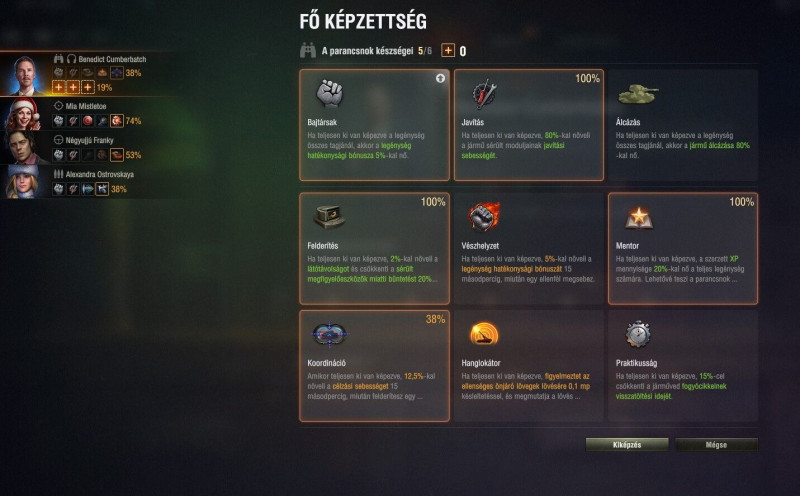Click Mia Mistletoe's highlighted 74% skill icon
The width and height of the screenshot is (800, 496).
pyautogui.click(x=117, y=121)
